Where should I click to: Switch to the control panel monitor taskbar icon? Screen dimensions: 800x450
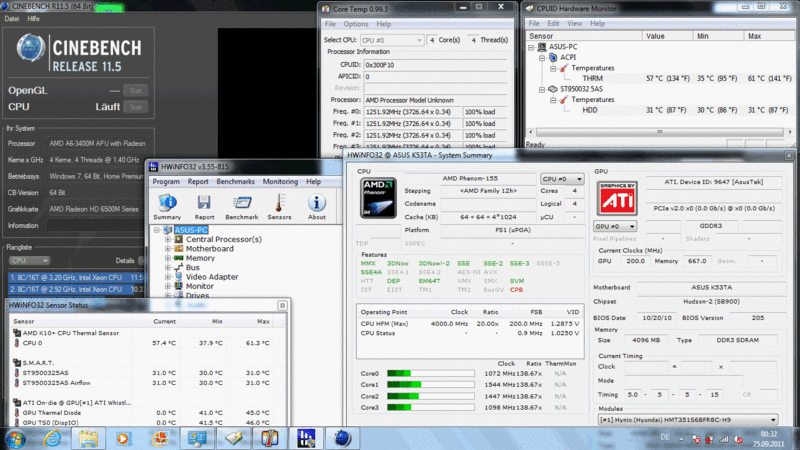pos(197,439)
